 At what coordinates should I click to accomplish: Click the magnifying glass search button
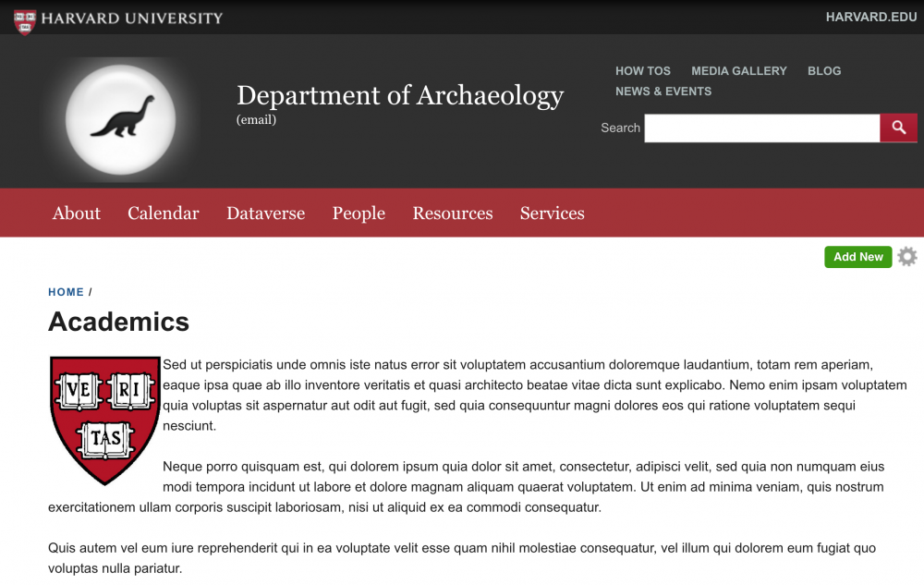point(898,128)
